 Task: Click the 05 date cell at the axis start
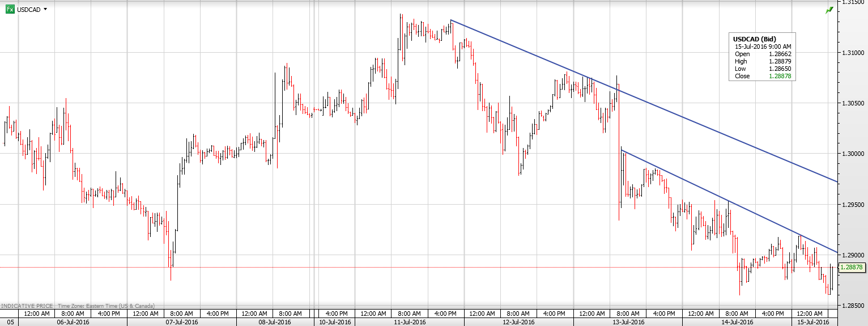point(10,321)
